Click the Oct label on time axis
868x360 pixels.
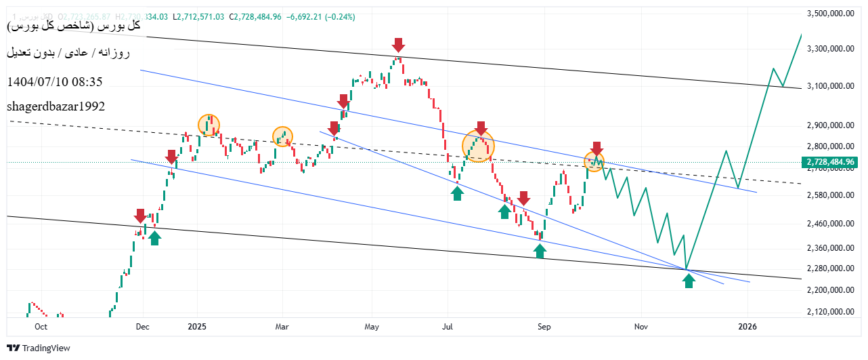[x=41, y=326]
